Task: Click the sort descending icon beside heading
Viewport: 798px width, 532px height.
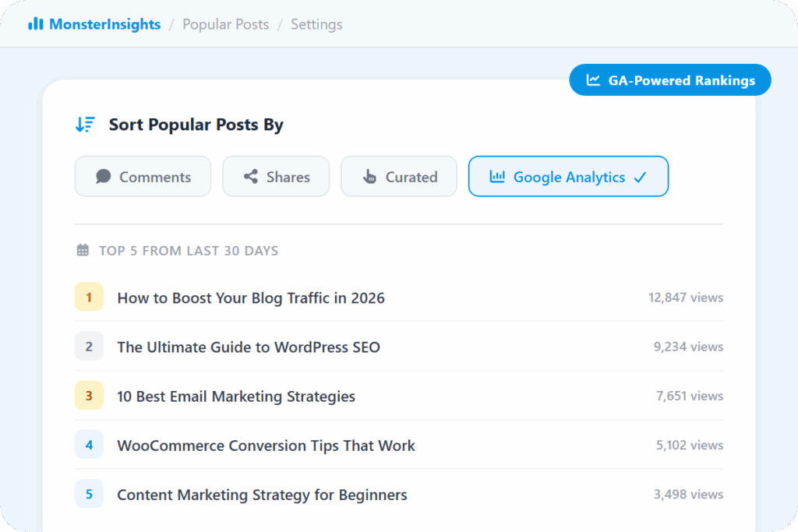Action: coord(85,125)
